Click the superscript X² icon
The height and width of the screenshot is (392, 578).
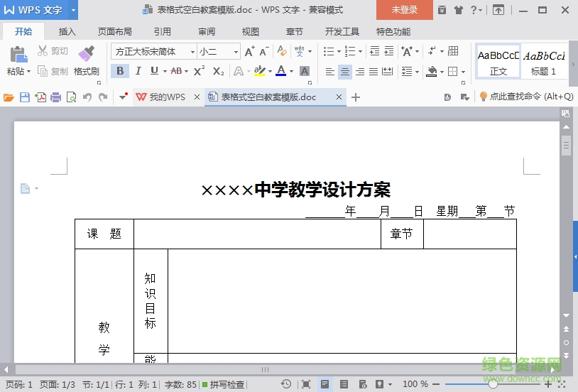click(200, 71)
